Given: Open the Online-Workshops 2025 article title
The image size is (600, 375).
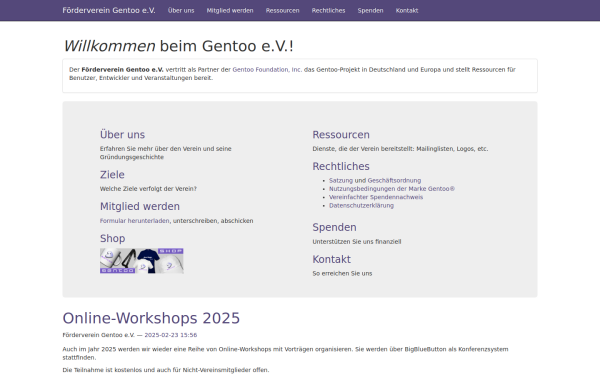Looking at the screenshot, I should (x=151, y=318).
